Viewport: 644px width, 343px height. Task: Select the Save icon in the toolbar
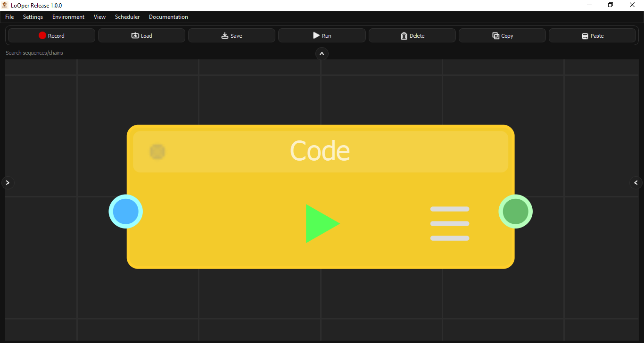point(224,35)
